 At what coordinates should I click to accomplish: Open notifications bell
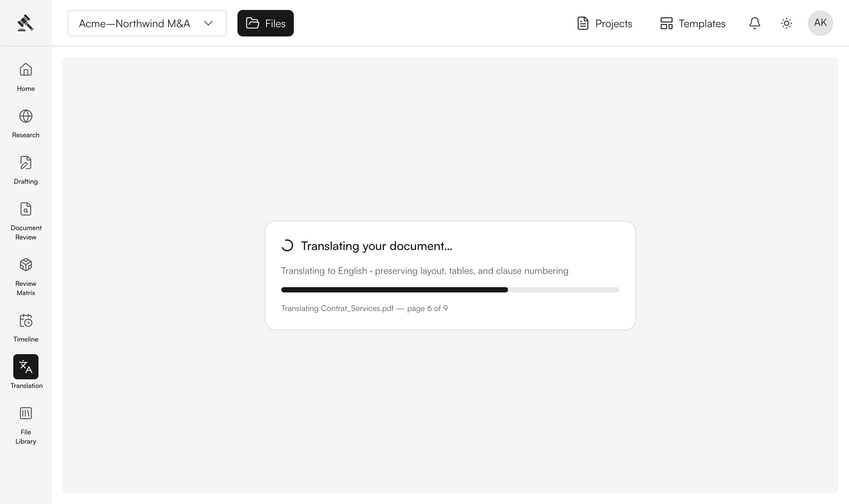point(754,23)
